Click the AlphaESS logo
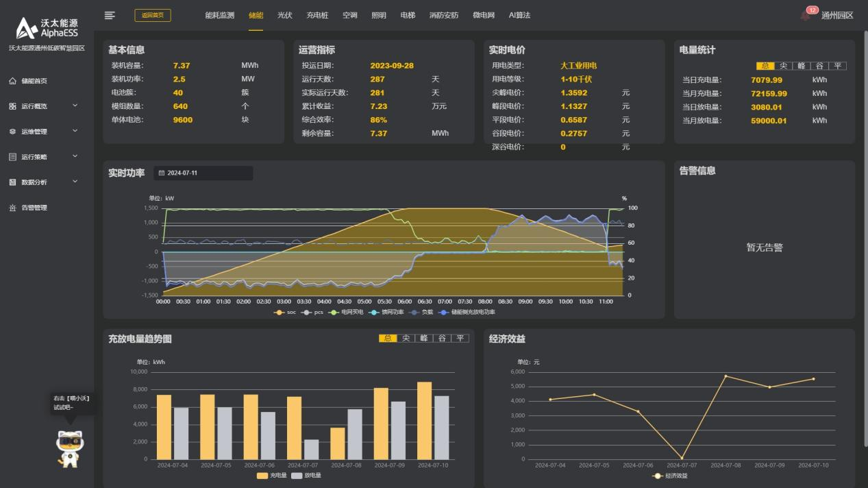Screen dimensions: 868x488 pos(47,29)
